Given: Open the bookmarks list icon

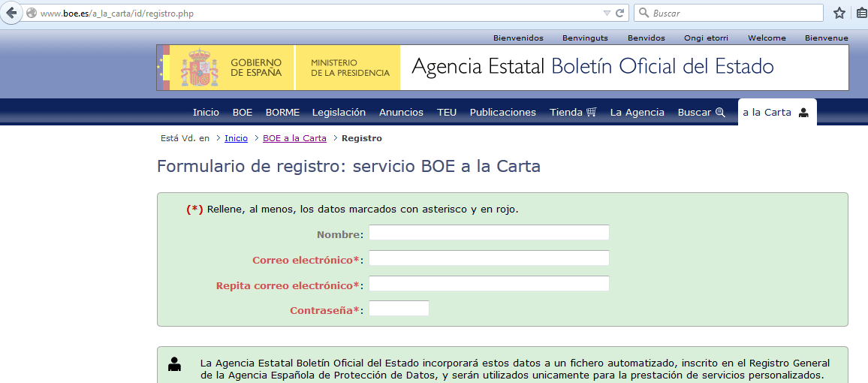Looking at the screenshot, I should pyautogui.click(x=860, y=13).
